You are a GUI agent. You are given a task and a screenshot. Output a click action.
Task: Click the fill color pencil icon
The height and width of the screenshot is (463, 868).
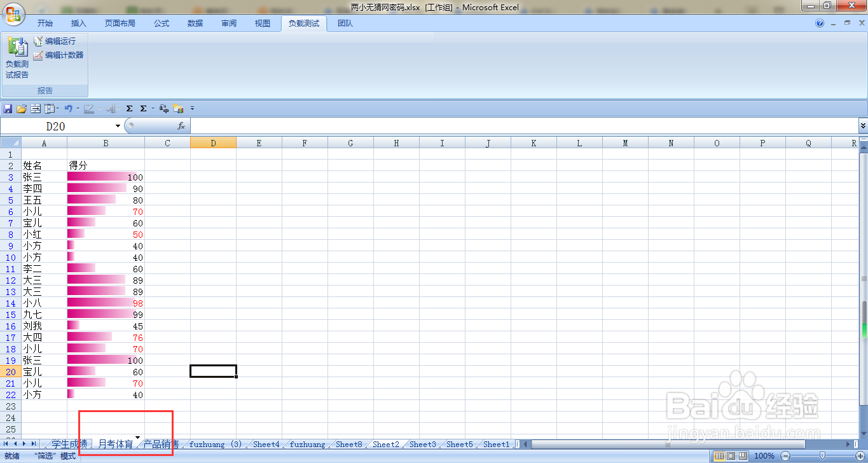pyautogui.click(x=89, y=109)
